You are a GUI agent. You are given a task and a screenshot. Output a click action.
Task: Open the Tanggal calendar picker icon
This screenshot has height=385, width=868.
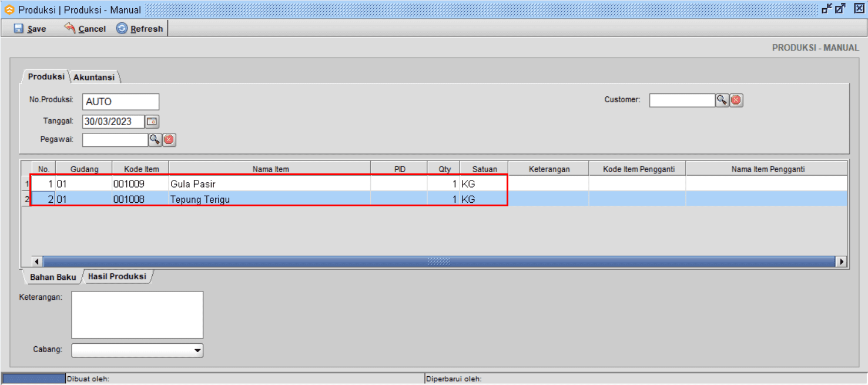coord(152,122)
